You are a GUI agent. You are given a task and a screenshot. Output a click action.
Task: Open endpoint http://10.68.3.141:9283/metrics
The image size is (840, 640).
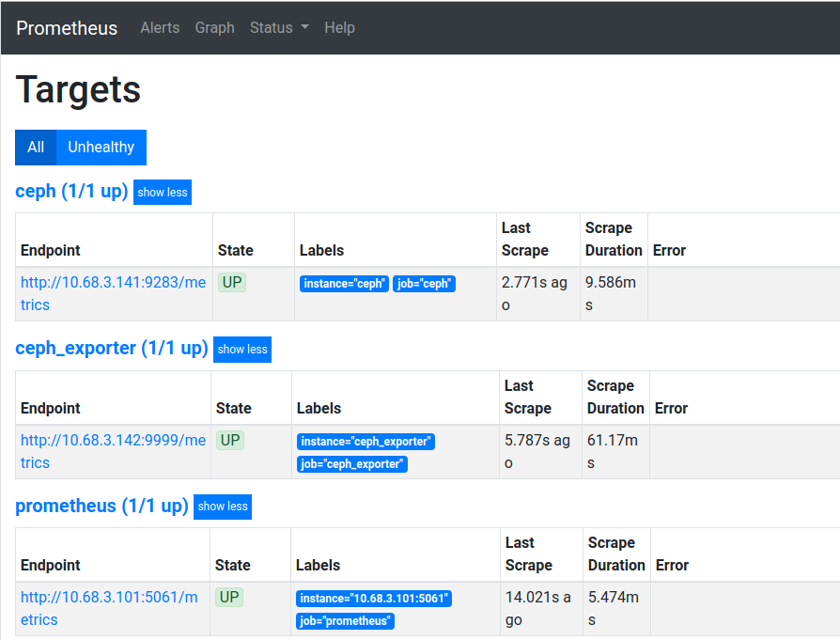point(113,294)
